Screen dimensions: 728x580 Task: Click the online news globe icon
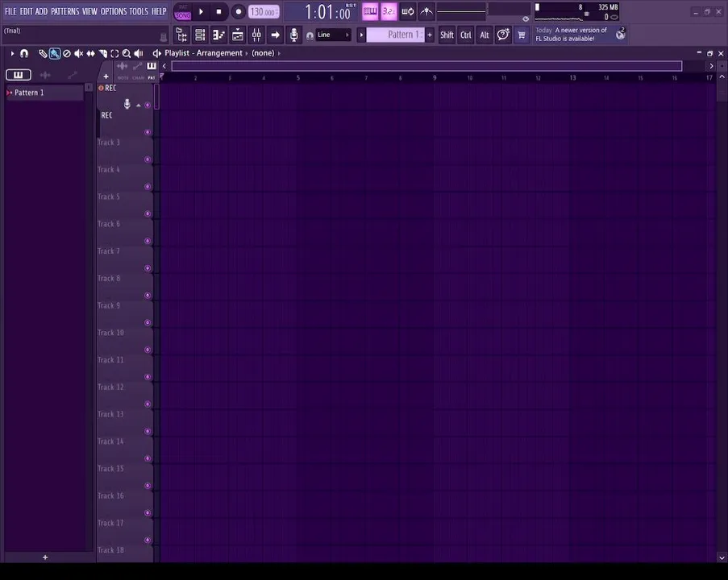(x=620, y=35)
